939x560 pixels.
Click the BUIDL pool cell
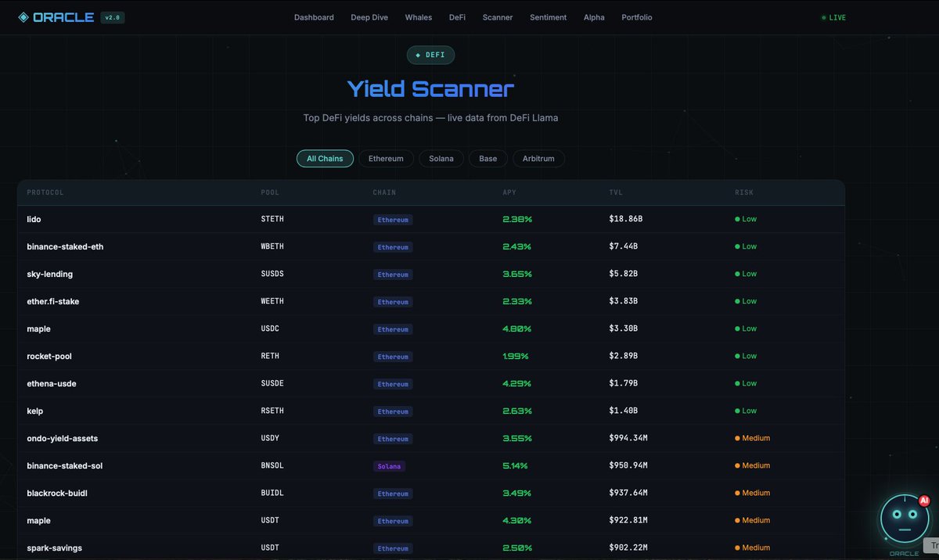(272, 493)
